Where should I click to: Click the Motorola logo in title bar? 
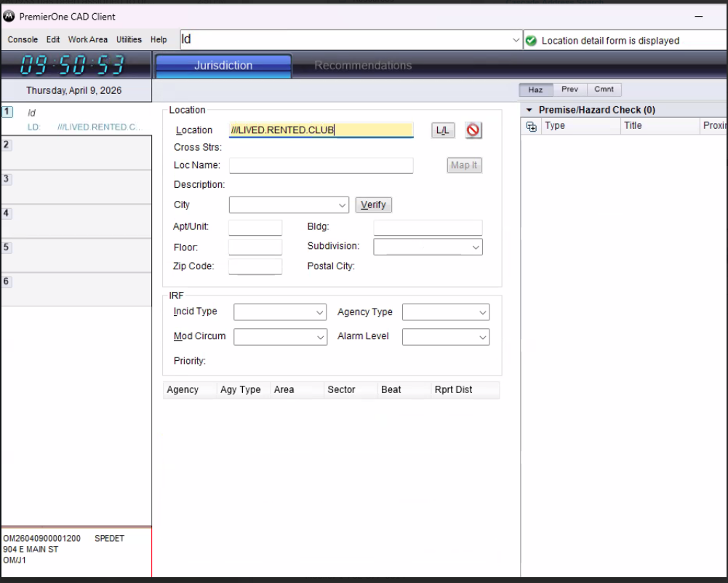tap(9, 17)
